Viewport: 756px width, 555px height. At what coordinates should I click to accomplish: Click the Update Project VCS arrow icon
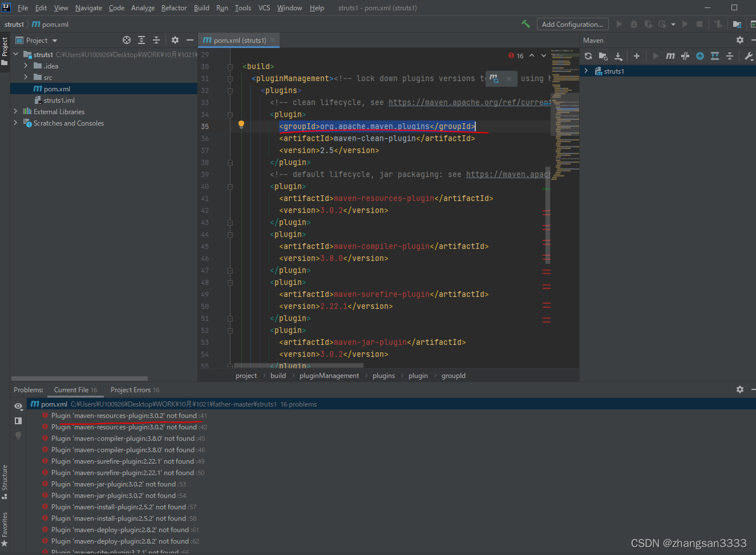tap(718, 24)
